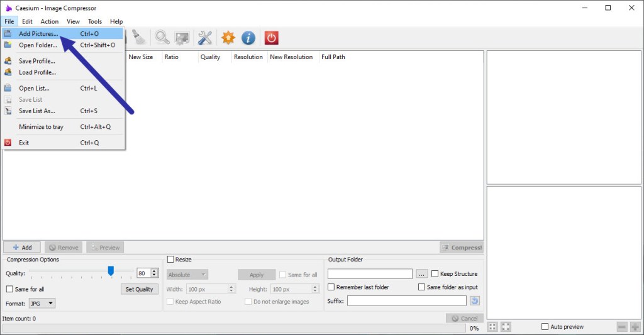Image resolution: width=644 pixels, height=335 pixels.
Task: Open the Absolute resize mode dropdown
Action: point(187,275)
